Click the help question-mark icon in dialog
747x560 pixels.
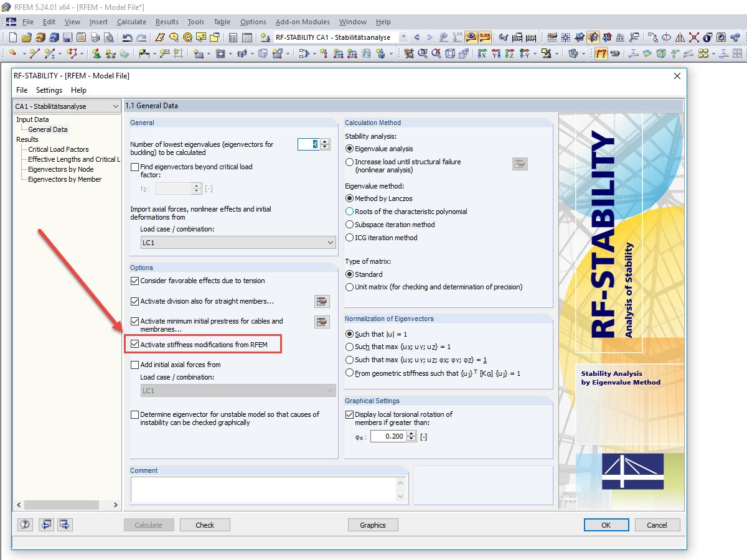coord(24,525)
